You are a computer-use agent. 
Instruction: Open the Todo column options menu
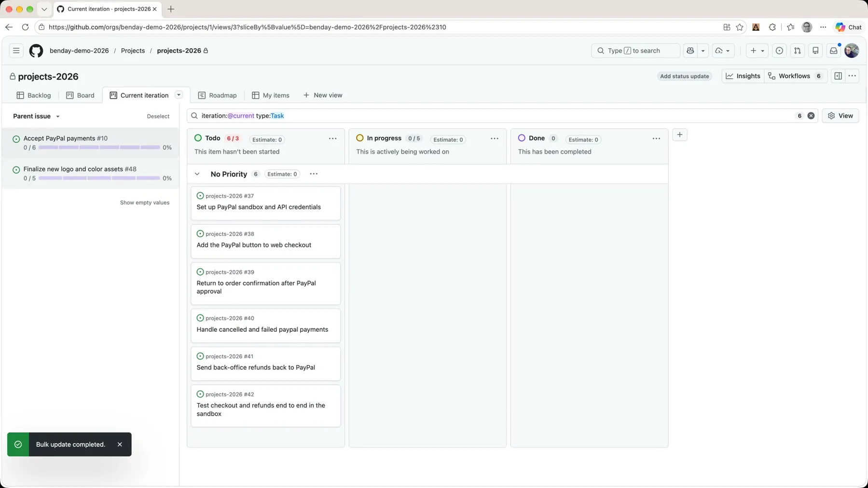(332, 138)
